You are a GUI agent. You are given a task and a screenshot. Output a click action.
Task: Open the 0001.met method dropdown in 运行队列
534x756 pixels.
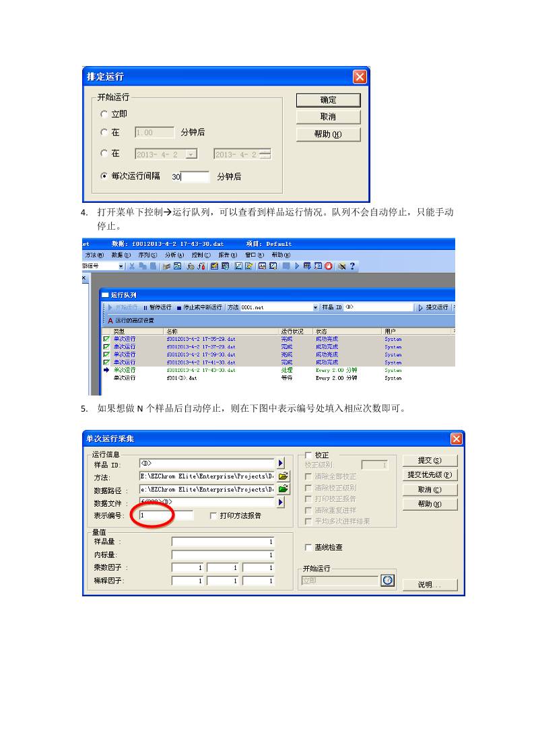click(316, 307)
